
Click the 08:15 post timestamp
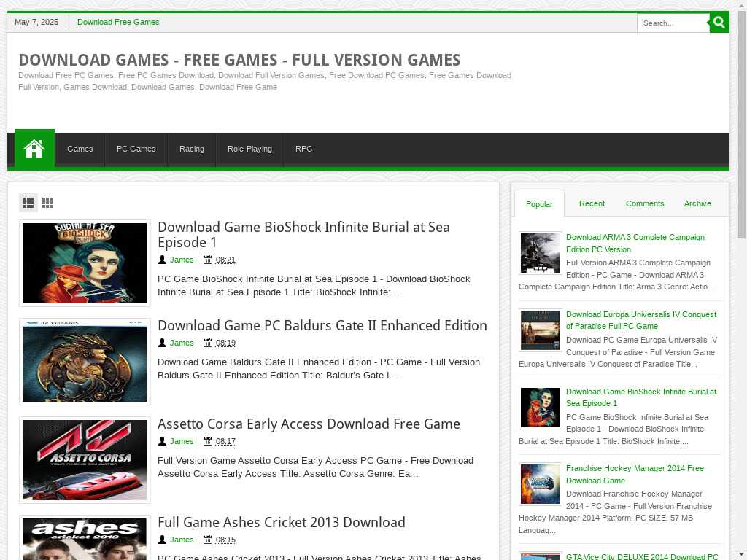tap(225, 540)
